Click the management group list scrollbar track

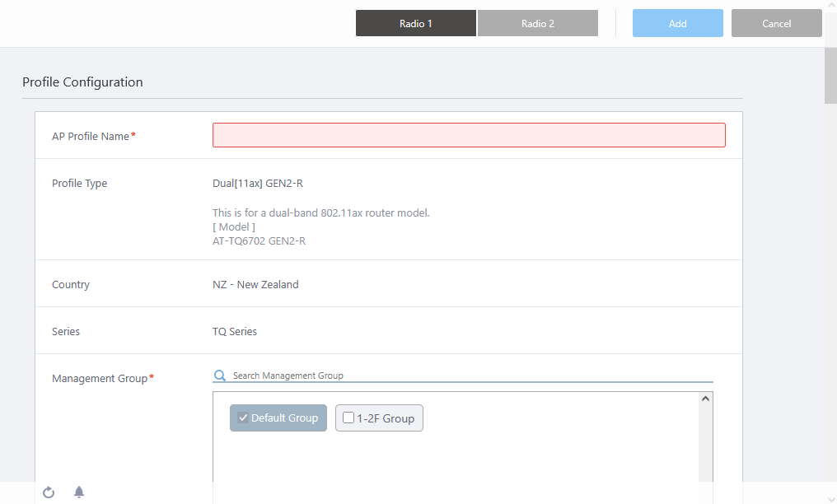pyautogui.click(x=705, y=445)
